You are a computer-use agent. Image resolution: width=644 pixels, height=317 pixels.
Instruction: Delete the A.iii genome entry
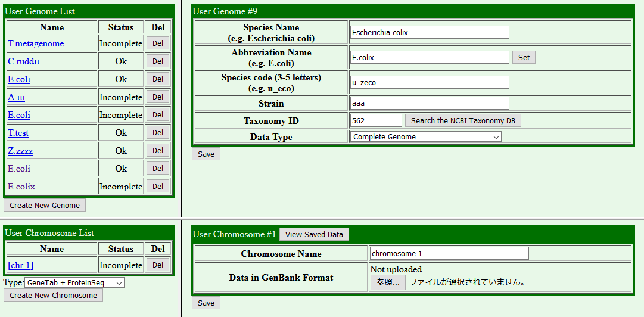[x=157, y=97]
